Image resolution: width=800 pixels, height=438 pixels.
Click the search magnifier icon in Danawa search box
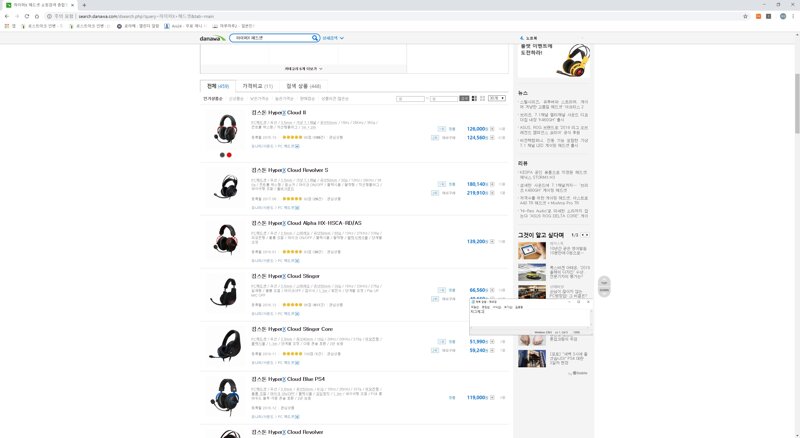pos(315,38)
